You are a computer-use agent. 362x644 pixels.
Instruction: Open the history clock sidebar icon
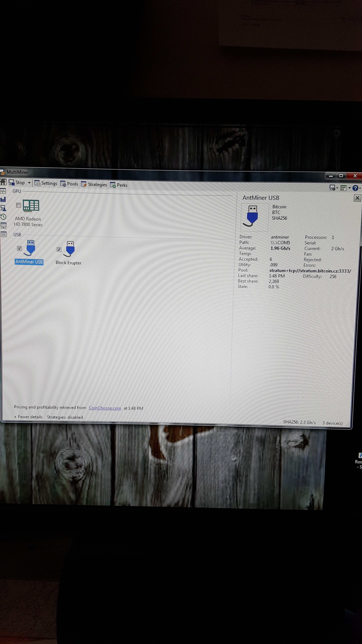point(3,217)
